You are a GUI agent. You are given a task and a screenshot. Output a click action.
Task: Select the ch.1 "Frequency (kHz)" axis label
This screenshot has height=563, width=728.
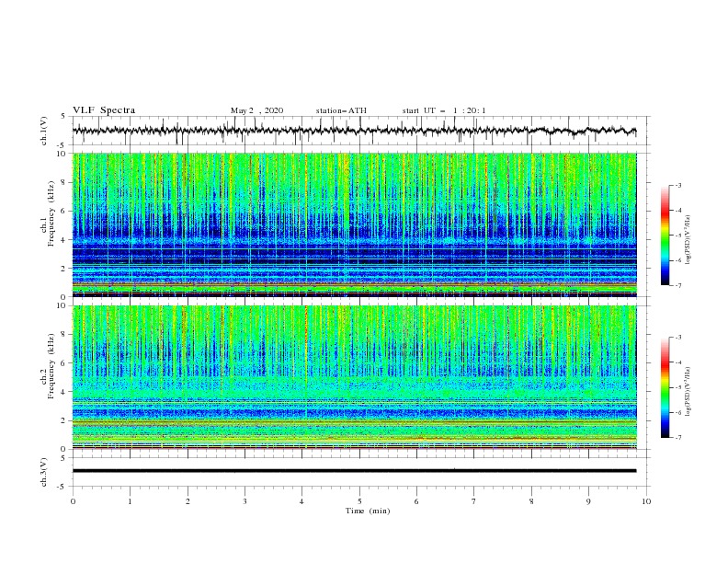tap(51, 213)
